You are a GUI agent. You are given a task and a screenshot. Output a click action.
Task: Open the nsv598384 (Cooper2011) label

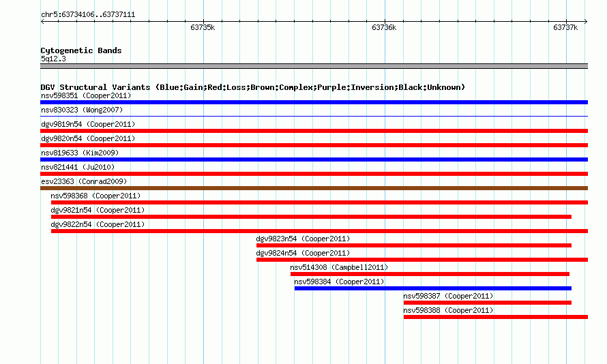click(339, 282)
